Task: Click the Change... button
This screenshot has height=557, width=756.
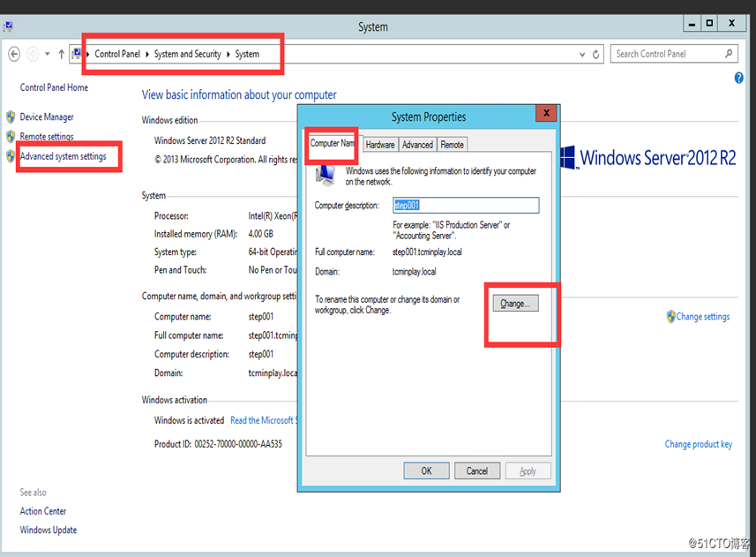Action: pyautogui.click(x=515, y=304)
